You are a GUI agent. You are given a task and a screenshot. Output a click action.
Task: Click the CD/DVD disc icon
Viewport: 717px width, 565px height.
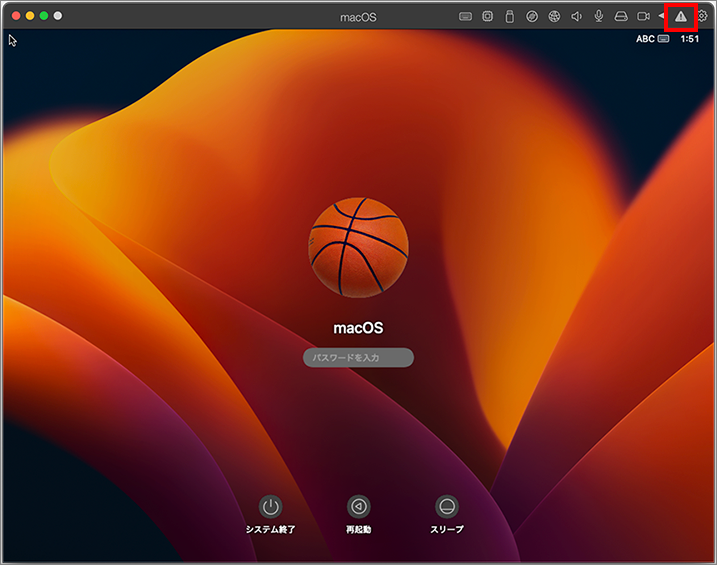pos(532,17)
